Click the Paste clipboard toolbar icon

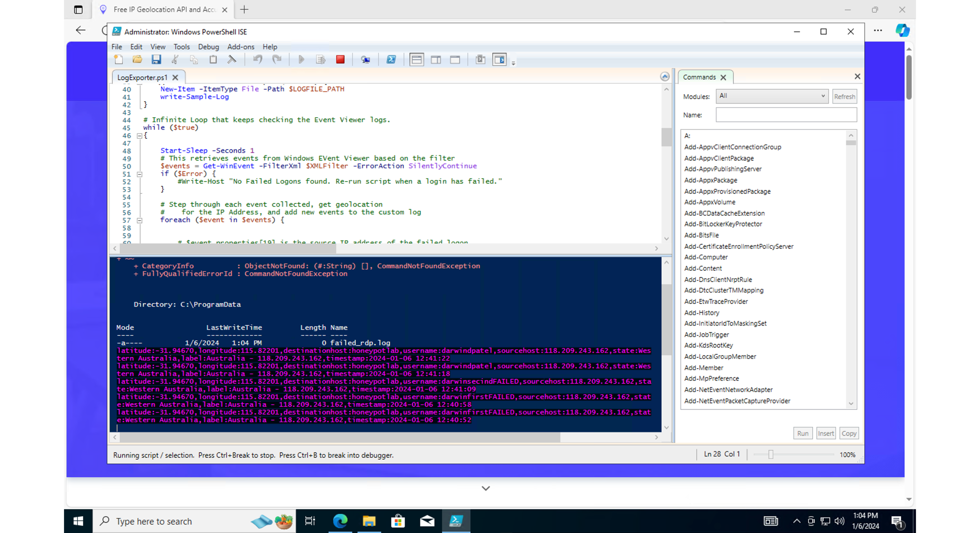point(213,59)
